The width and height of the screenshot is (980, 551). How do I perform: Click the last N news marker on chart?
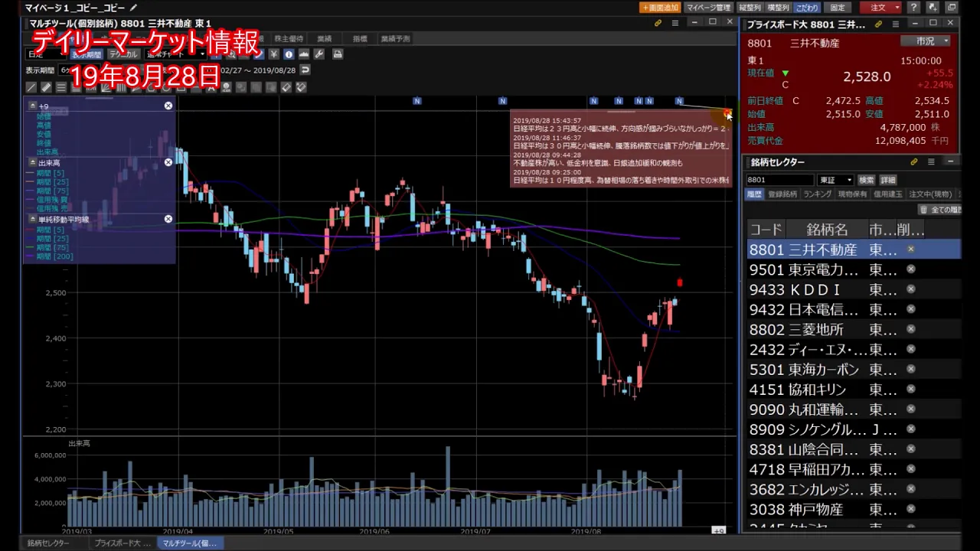[x=679, y=101]
